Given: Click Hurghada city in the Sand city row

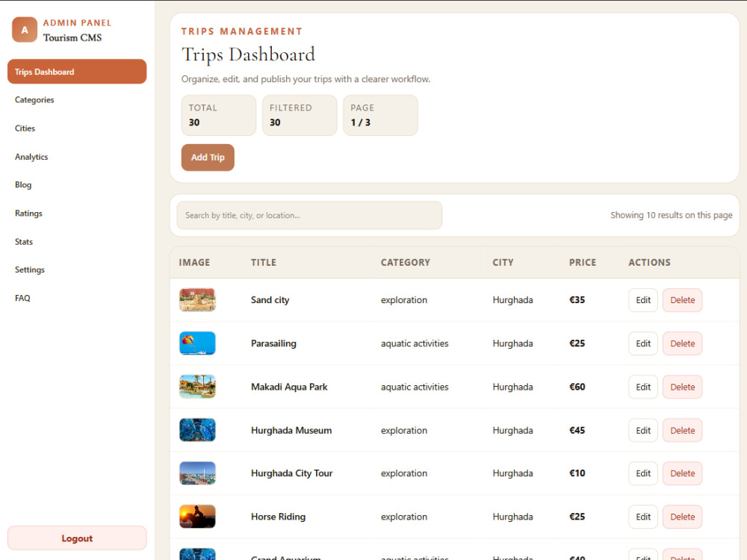Looking at the screenshot, I should click(512, 300).
